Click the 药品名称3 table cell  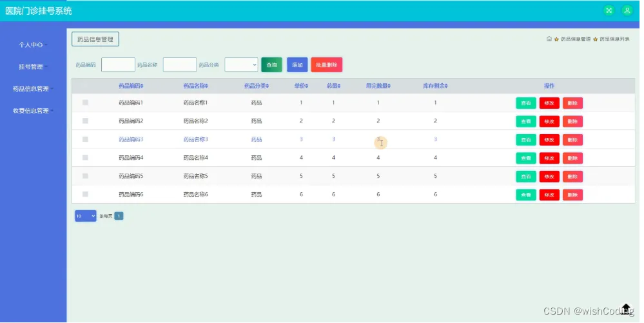click(x=195, y=139)
